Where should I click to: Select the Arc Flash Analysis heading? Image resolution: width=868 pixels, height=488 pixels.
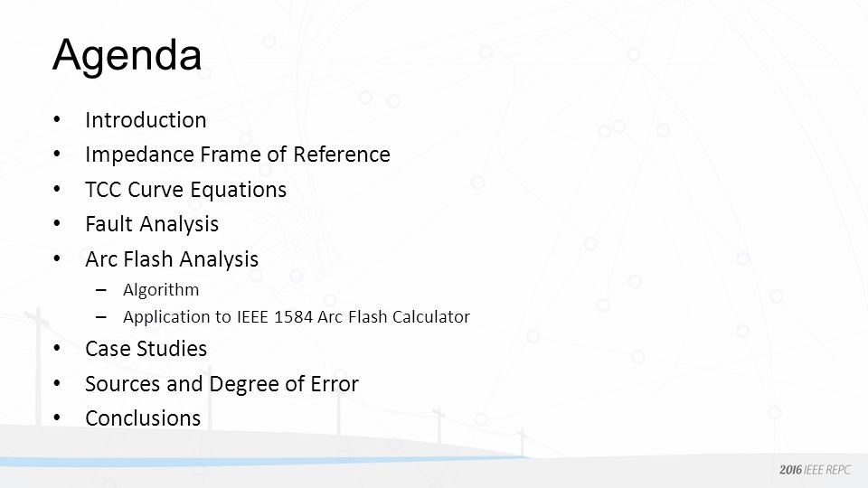click(172, 259)
